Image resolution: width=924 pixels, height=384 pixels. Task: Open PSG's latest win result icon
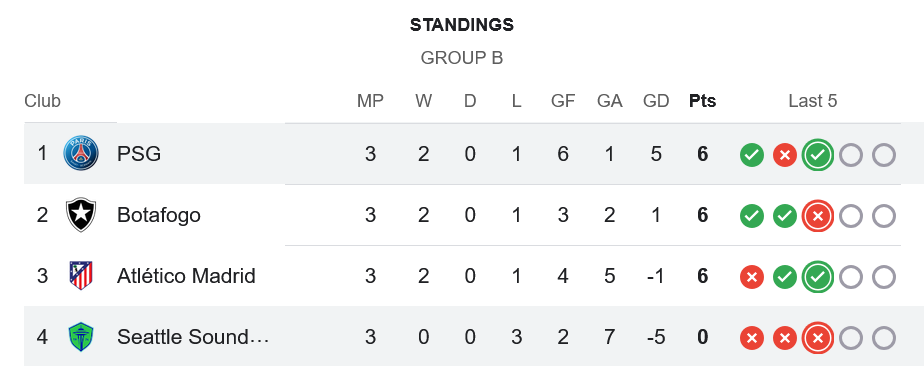(x=818, y=155)
